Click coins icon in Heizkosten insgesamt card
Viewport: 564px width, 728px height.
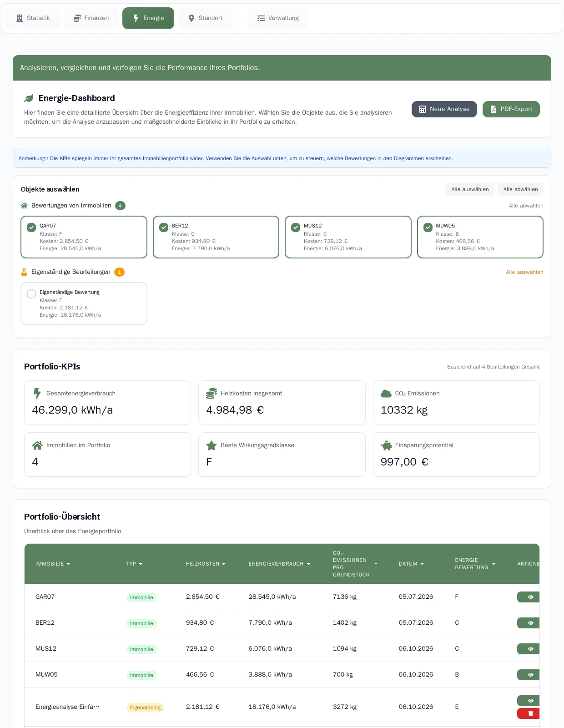click(x=211, y=394)
